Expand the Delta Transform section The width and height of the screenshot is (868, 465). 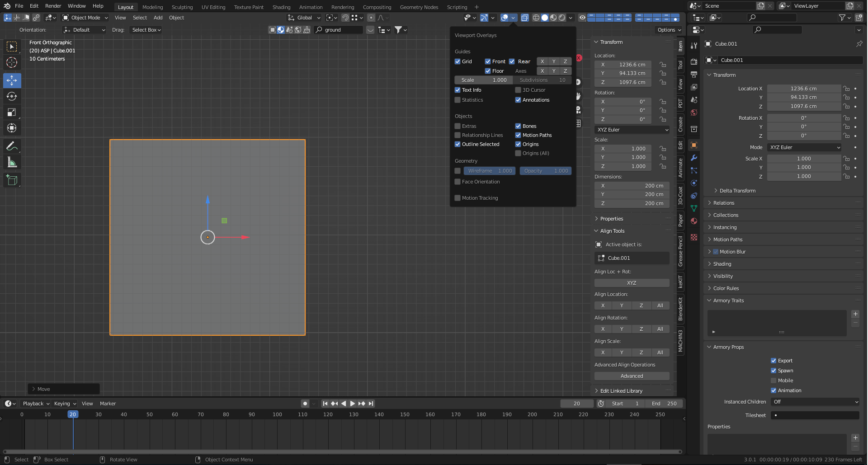pyautogui.click(x=737, y=191)
